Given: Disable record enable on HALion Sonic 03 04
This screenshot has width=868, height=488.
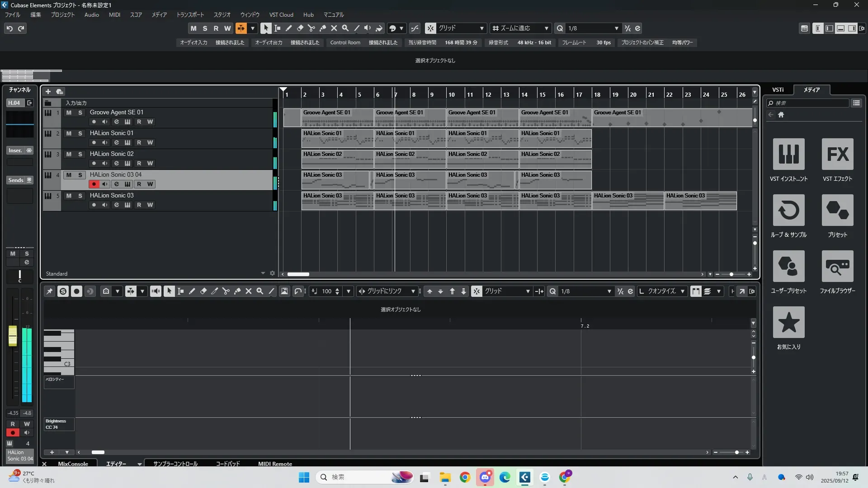Looking at the screenshot, I should pos(94,184).
